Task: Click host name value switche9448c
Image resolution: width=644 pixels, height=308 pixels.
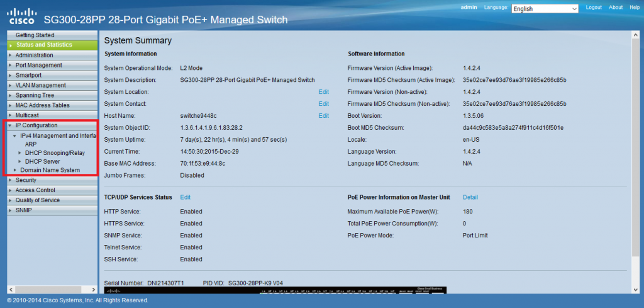Action: click(x=198, y=115)
